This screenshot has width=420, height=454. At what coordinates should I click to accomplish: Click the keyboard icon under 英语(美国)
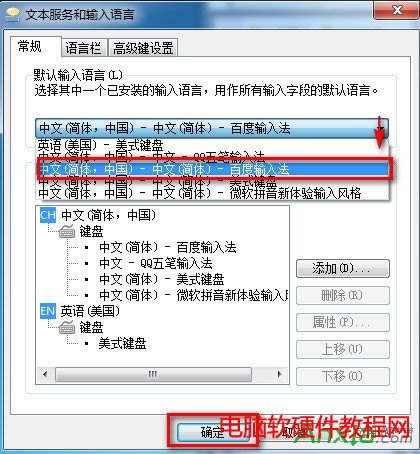(67, 327)
